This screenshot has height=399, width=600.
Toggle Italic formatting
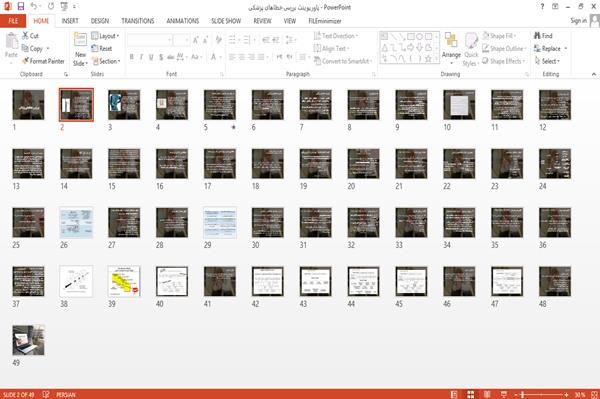pos(141,57)
